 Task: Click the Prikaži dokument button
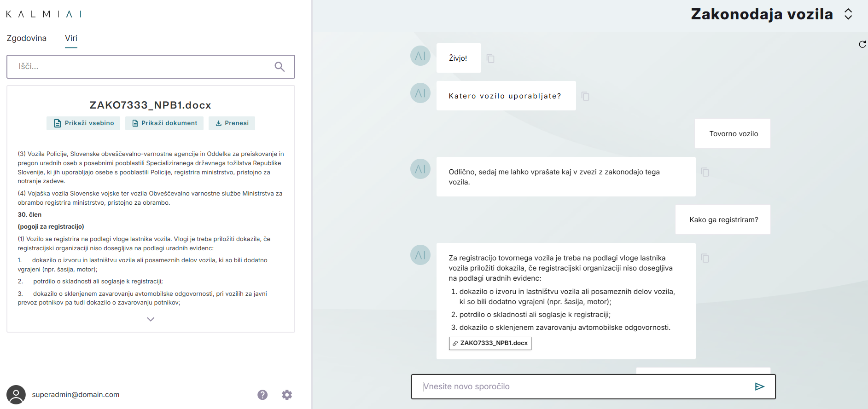[x=164, y=123]
